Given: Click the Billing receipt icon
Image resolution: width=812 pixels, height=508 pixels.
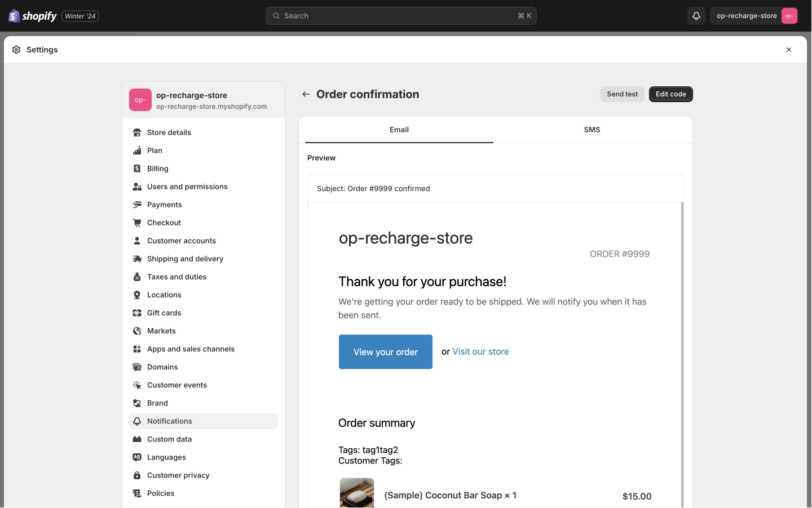Looking at the screenshot, I should coord(137,169).
